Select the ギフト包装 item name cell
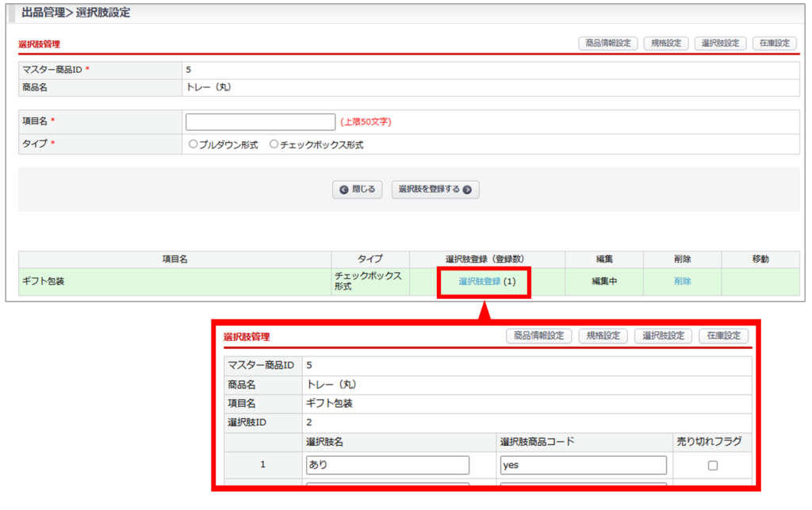The width and height of the screenshot is (812, 510). (174, 282)
